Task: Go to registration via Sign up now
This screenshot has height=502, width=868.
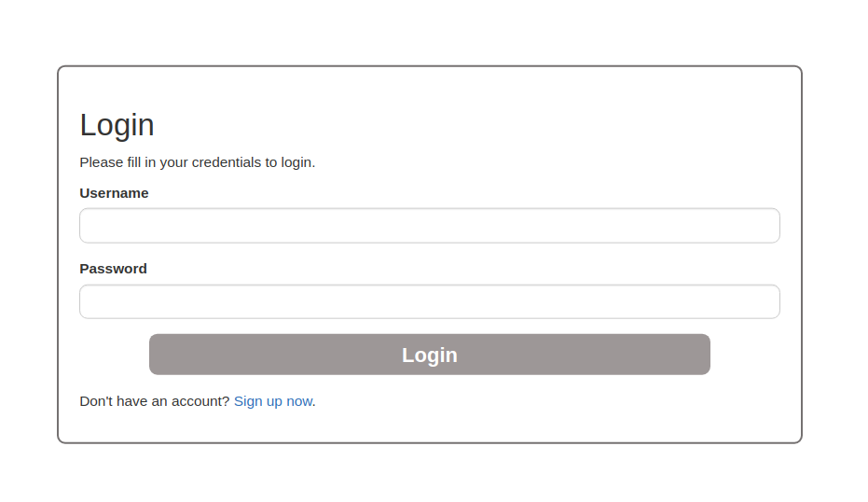Action: pos(273,401)
